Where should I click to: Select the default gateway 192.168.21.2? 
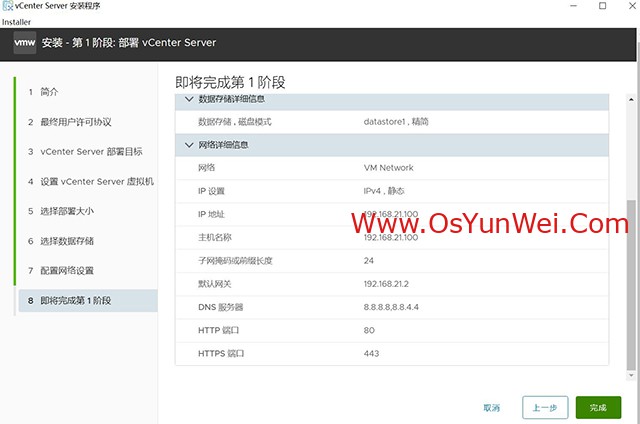(x=386, y=284)
